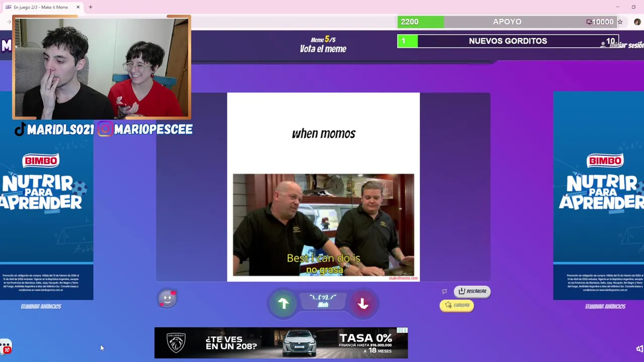This screenshot has height=362, width=644.
Task: Vote Meh with the shrug button
Action: (x=323, y=301)
